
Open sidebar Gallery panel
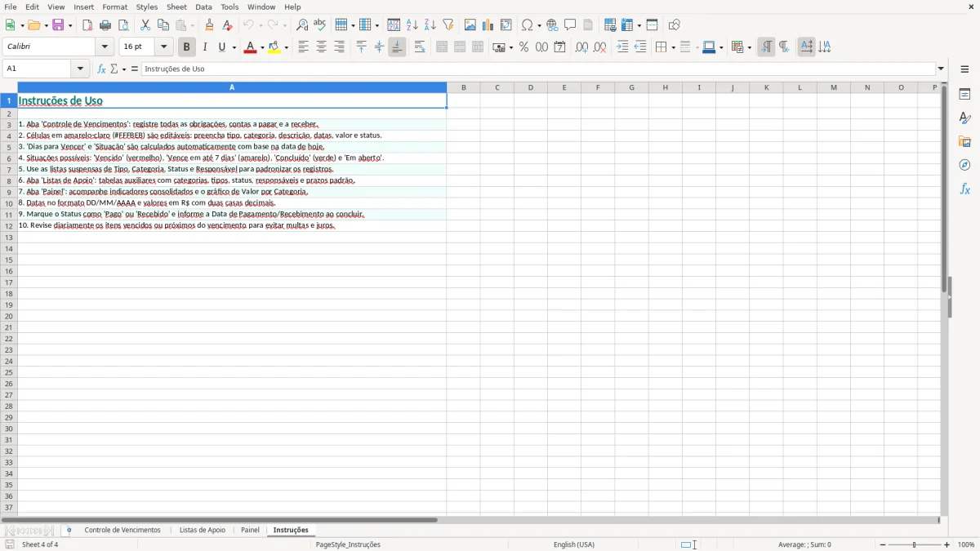964,142
